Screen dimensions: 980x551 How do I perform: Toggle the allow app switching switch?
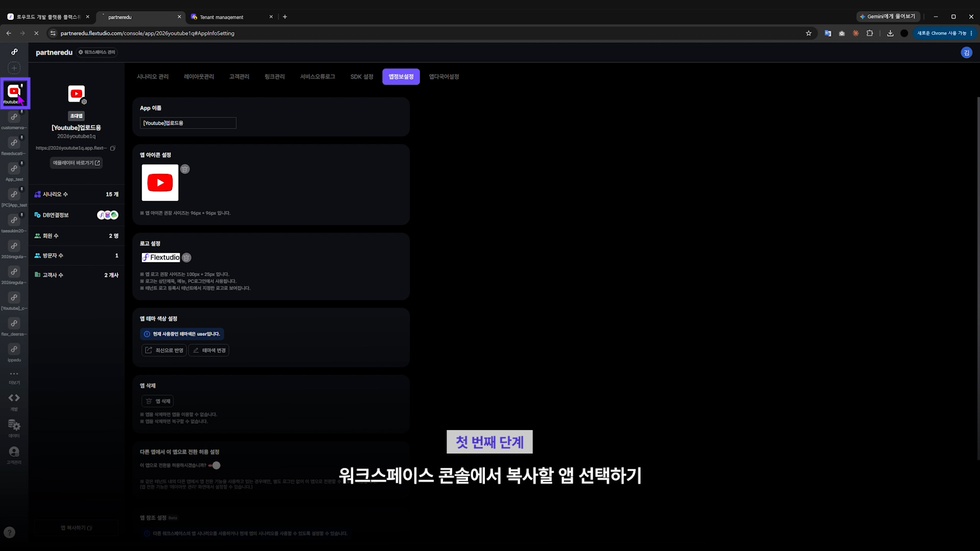(214, 465)
